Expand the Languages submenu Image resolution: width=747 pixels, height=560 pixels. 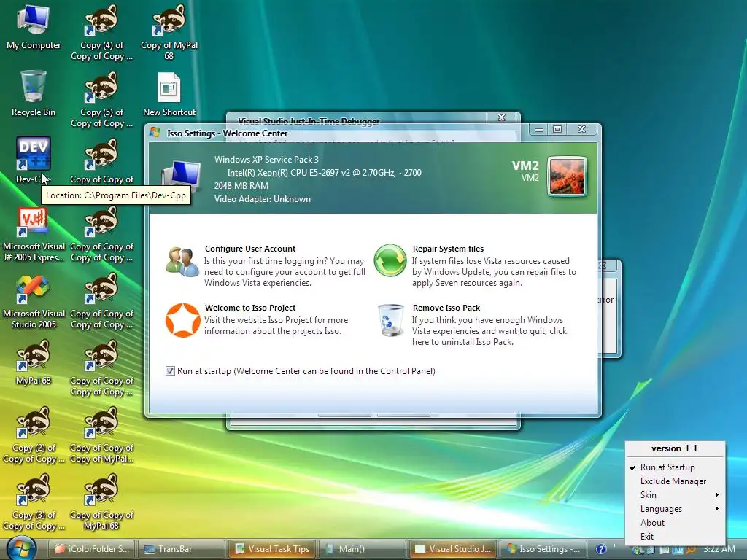(675, 508)
